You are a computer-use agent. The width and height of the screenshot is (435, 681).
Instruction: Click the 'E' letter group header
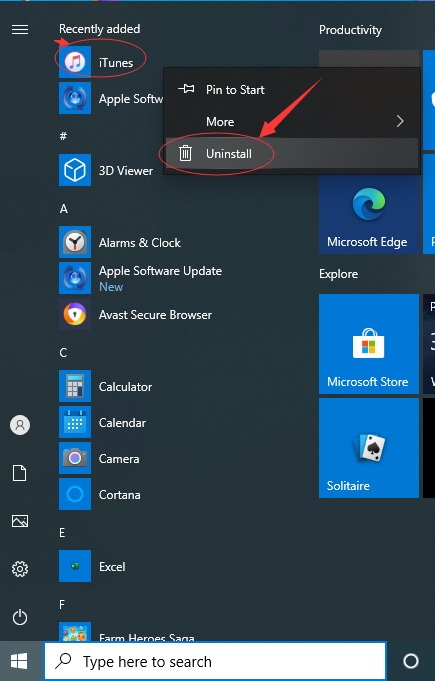62,533
